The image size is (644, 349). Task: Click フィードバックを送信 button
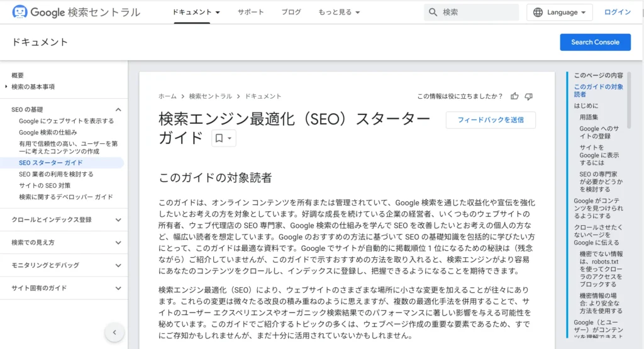[491, 120]
